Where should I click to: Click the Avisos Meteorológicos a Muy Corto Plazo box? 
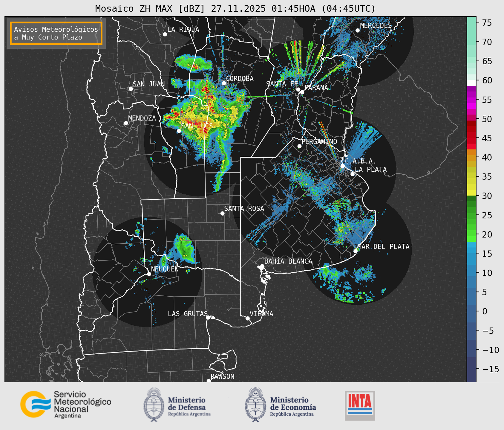(56, 33)
